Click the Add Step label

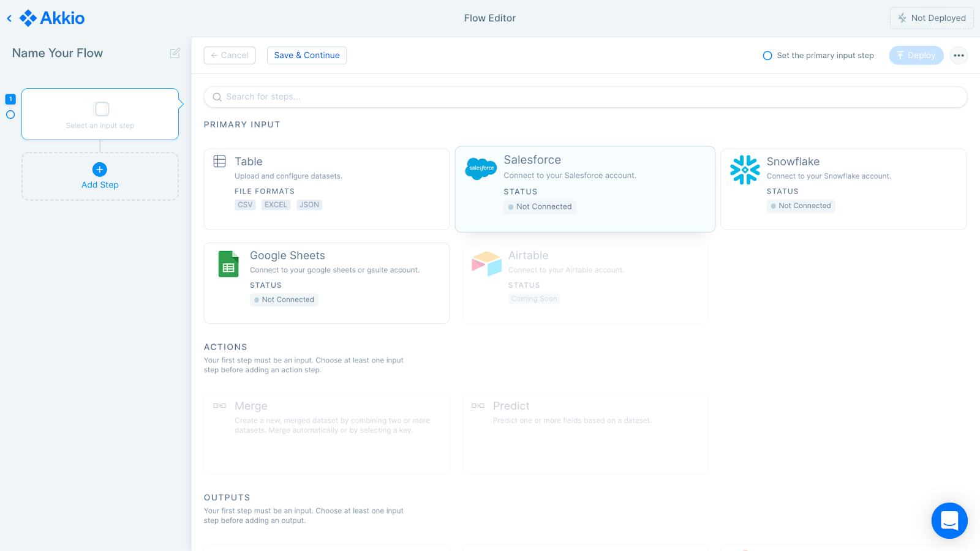click(100, 185)
